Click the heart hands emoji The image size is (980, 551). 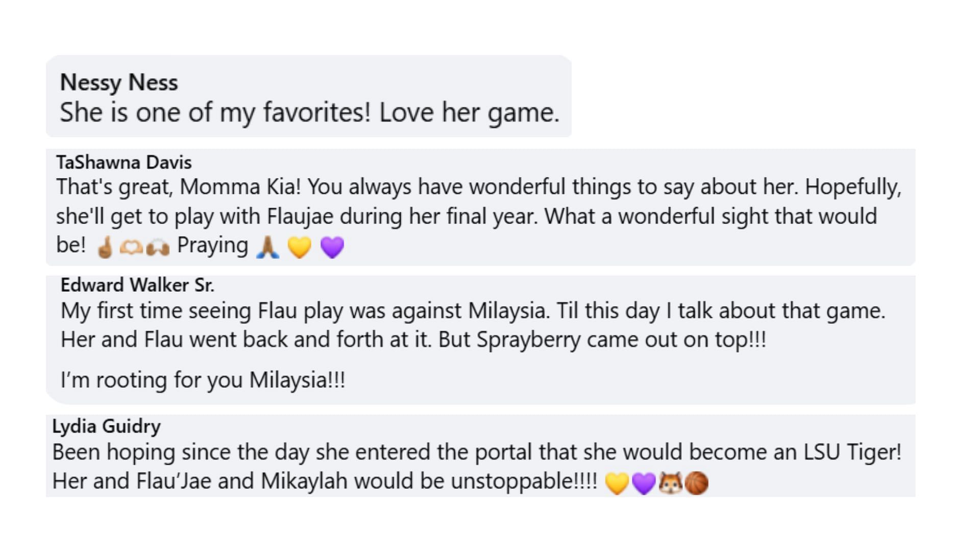(x=131, y=247)
